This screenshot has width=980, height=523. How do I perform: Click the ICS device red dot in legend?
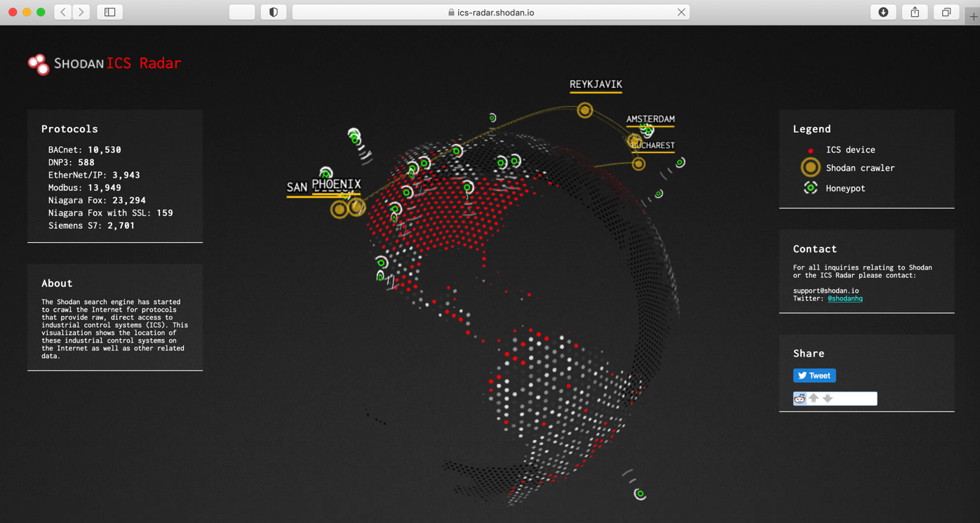coord(810,150)
